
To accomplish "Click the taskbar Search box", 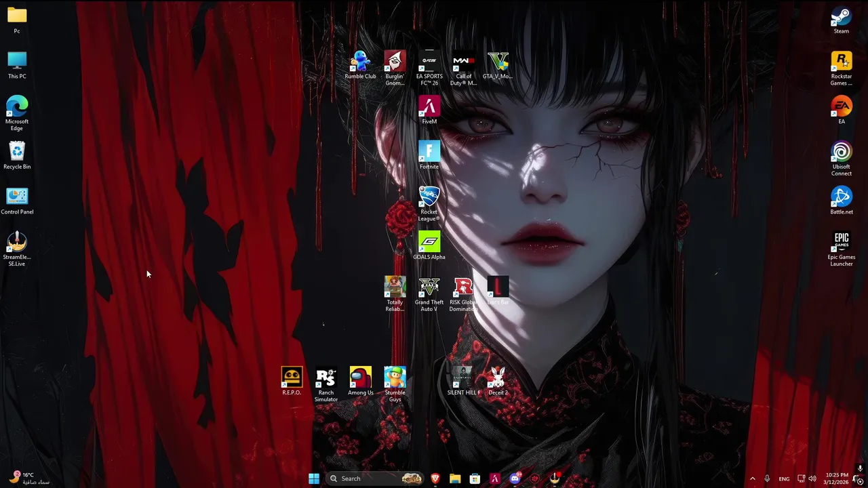I will [375, 479].
